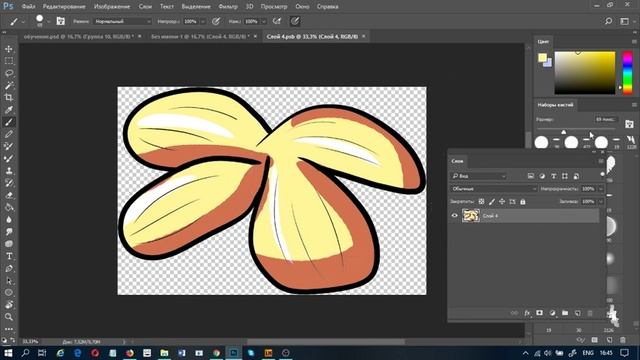This screenshot has height=360, width=640.
Task: Select the Crop tool
Action: (x=9, y=98)
